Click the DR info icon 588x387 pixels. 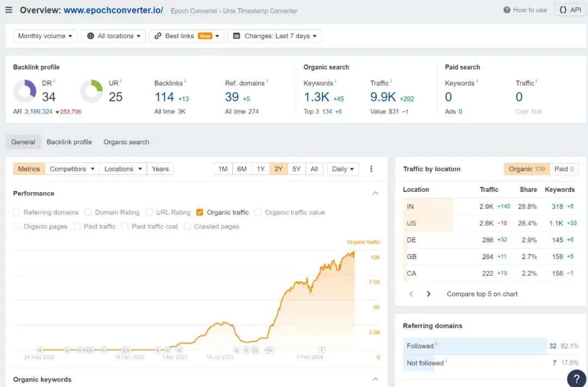(x=54, y=81)
